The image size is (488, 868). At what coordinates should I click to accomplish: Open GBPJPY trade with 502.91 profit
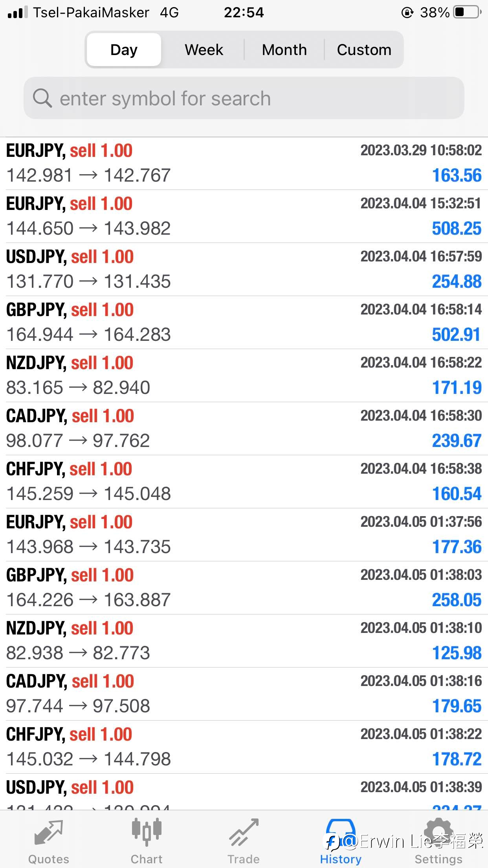[244, 322]
